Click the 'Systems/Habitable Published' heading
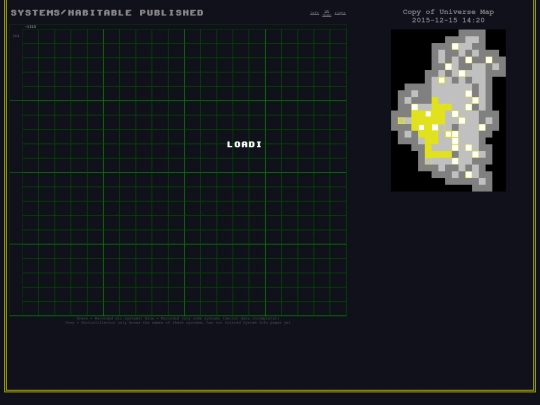 (107, 13)
